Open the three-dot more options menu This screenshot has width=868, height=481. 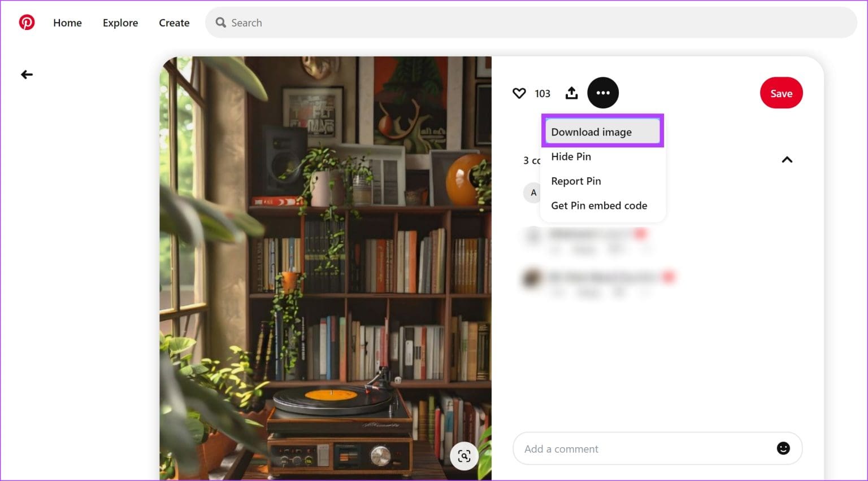tap(603, 93)
